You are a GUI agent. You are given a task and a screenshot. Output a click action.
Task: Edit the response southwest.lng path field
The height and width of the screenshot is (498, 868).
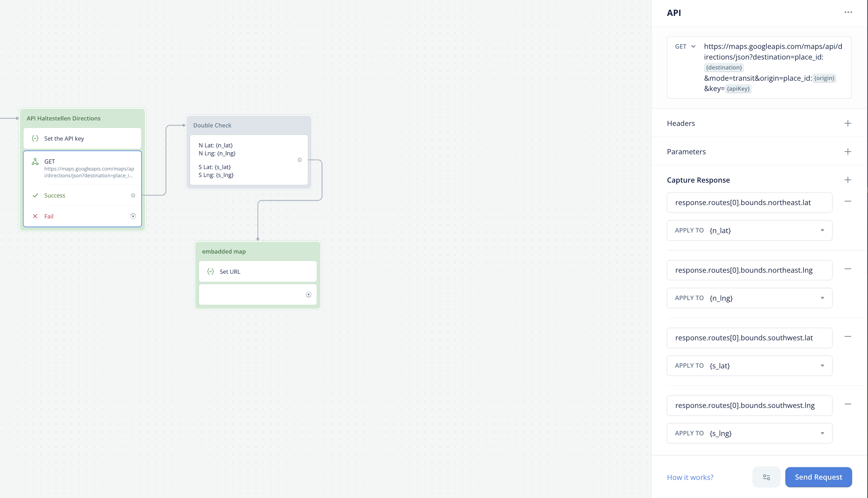[x=749, y=405]
